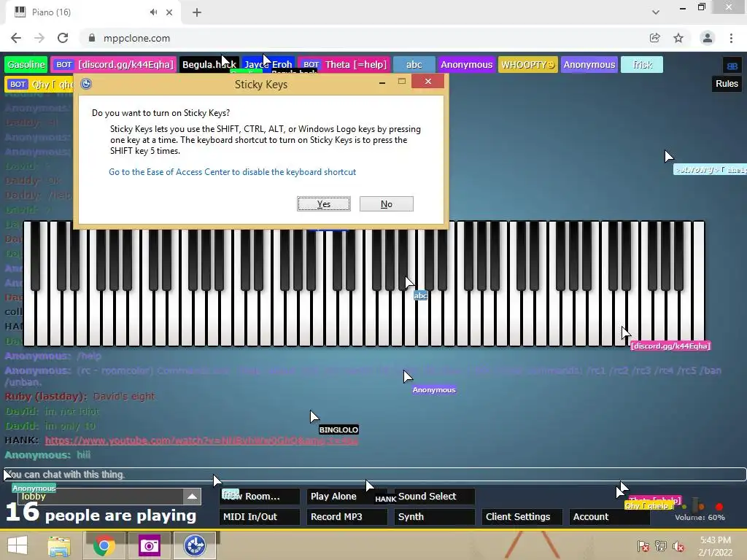Open Client Settings
The image size is (747, 560).
522,517
